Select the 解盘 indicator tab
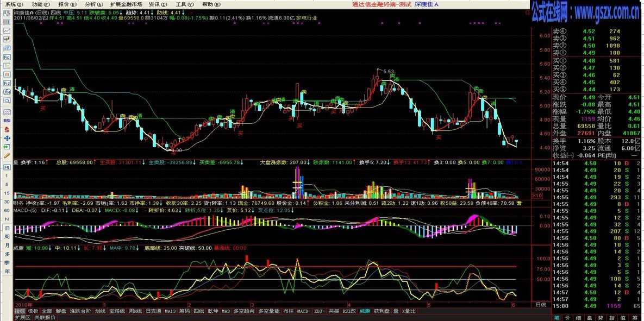Screen dimensions: 644x321 pyautogui.click(x=61, y=311)
